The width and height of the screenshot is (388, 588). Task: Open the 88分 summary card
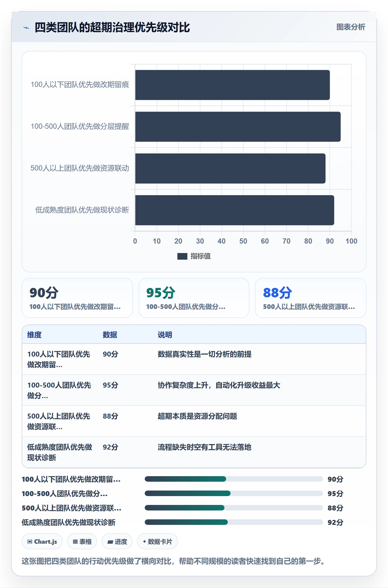[311, 298]
